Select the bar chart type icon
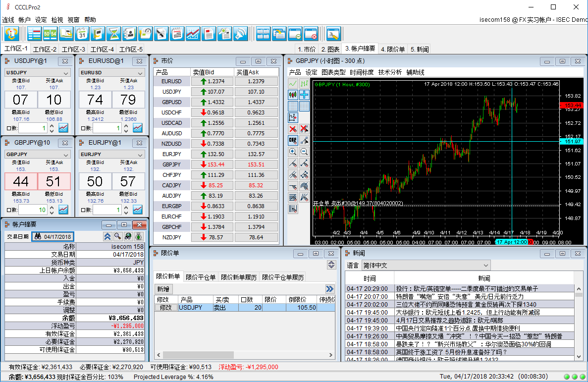Screen dimensions: 588x382 click(x=304, y=83)
